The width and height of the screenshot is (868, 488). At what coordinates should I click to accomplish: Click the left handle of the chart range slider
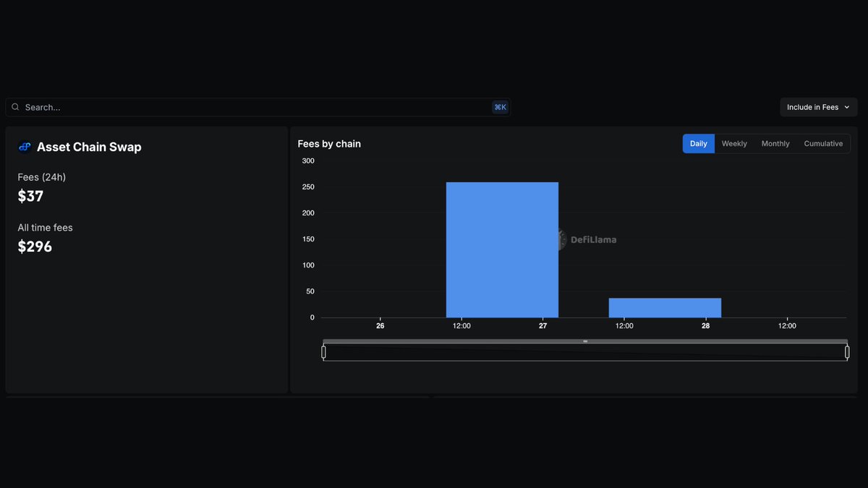click(323, 352)
